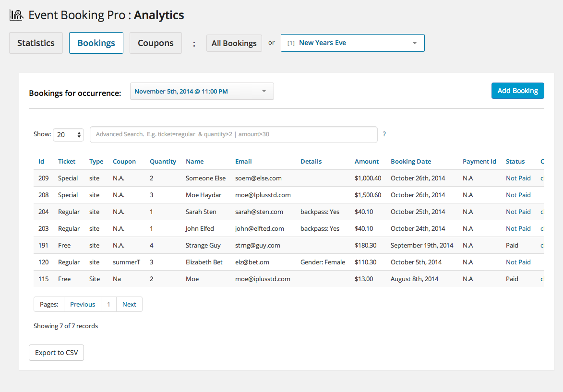Sort bookings by the Amount column
Screen dimensions: 563x392
[x=367, y=161]
